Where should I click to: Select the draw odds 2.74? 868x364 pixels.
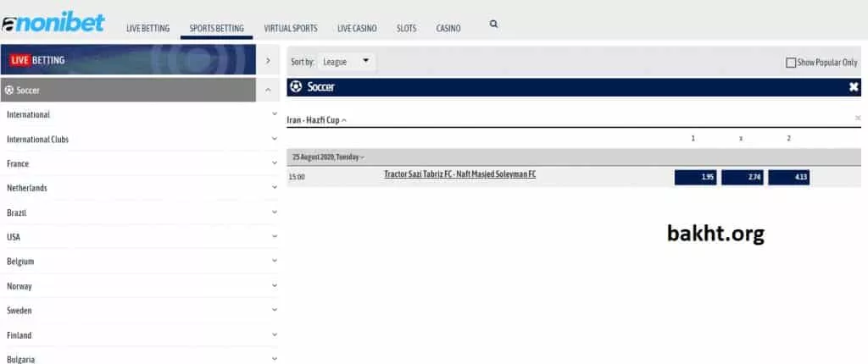pyautogui.click(x=742, y=177)
